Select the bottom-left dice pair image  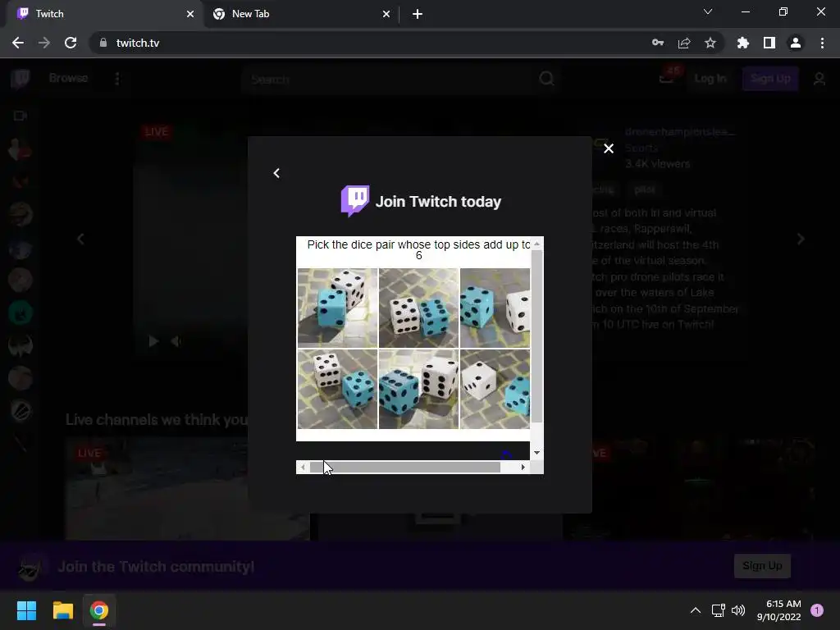pos(337,389)
